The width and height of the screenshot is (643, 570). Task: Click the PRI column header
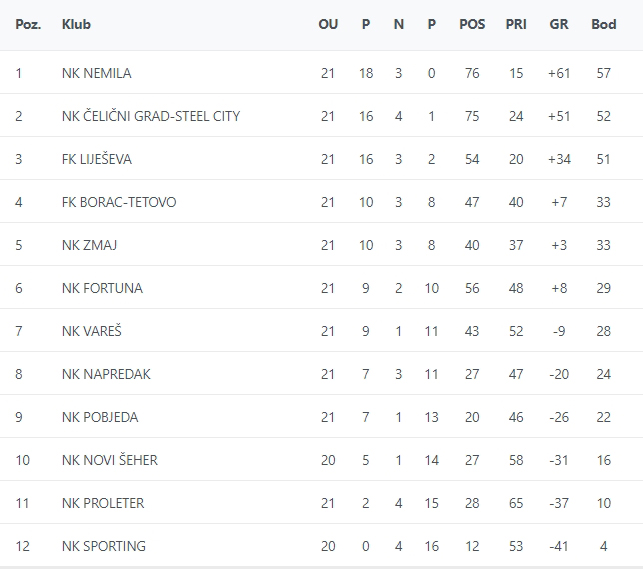(x=516, y=24)
